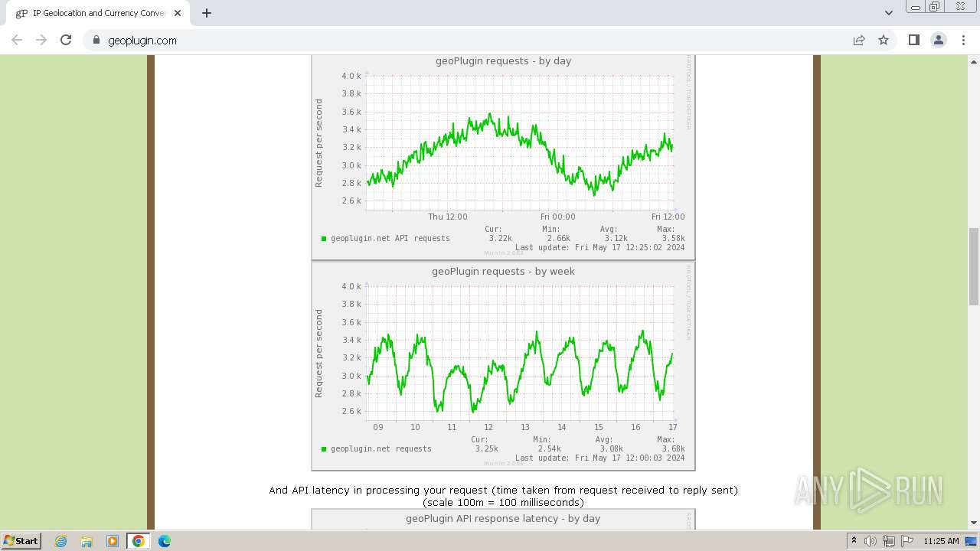Expand the tab search dropdown
The width and height of the screenshot is (980, 551).
click(888, 13)
